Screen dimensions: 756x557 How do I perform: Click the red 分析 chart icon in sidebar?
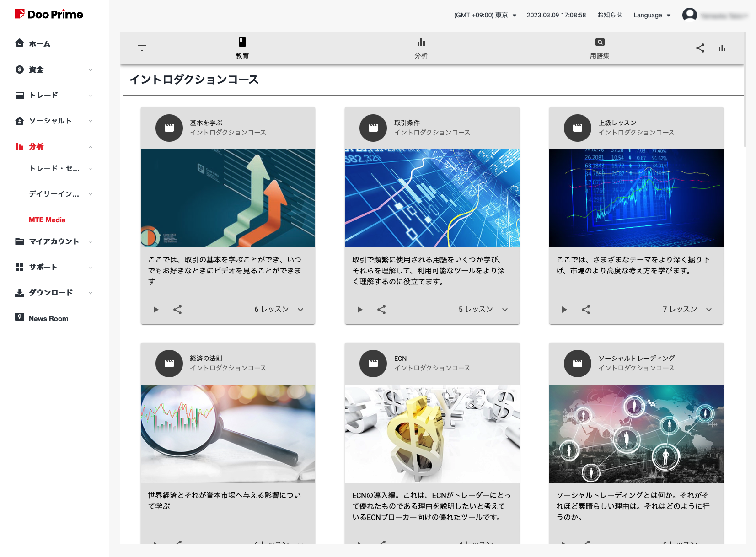[20, 146]
